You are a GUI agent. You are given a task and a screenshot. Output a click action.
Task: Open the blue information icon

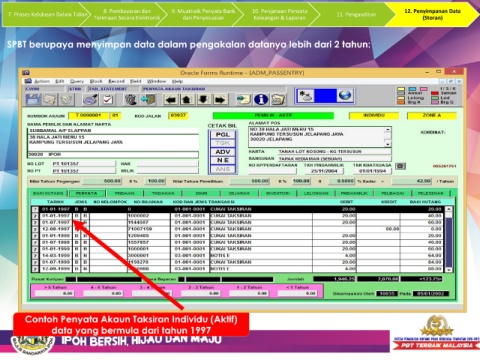pos(261,99)
